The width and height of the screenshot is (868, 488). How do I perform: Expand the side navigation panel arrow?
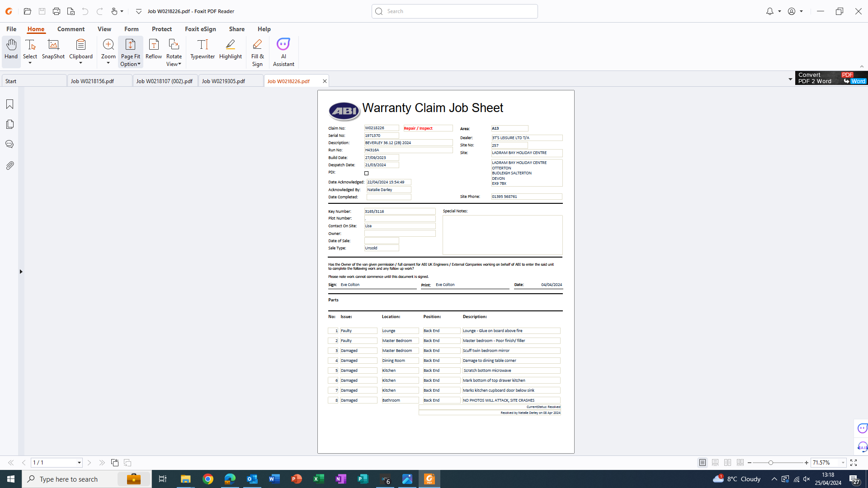click(21, 272)
